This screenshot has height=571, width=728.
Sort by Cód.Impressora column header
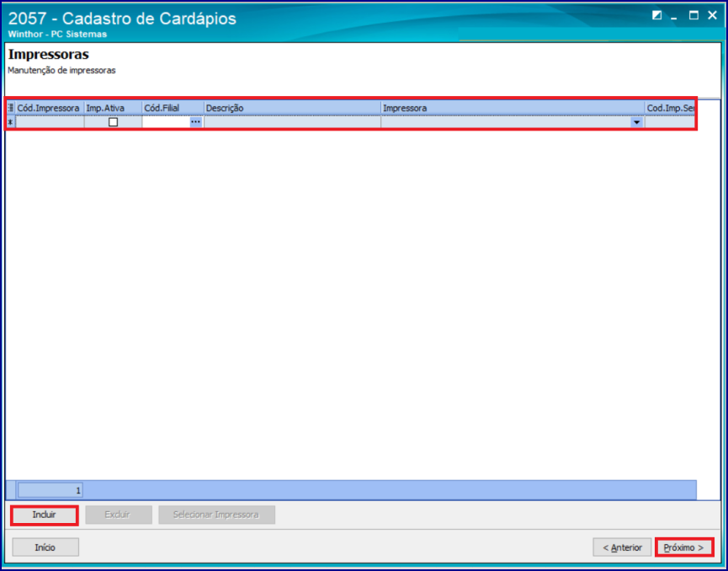(x=50, y=108)
